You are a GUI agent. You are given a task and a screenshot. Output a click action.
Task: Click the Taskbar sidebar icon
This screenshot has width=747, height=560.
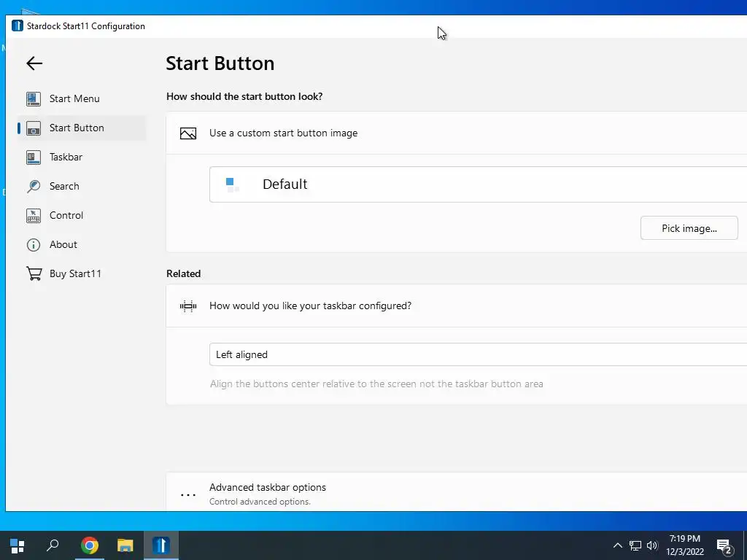pos(34,157)
